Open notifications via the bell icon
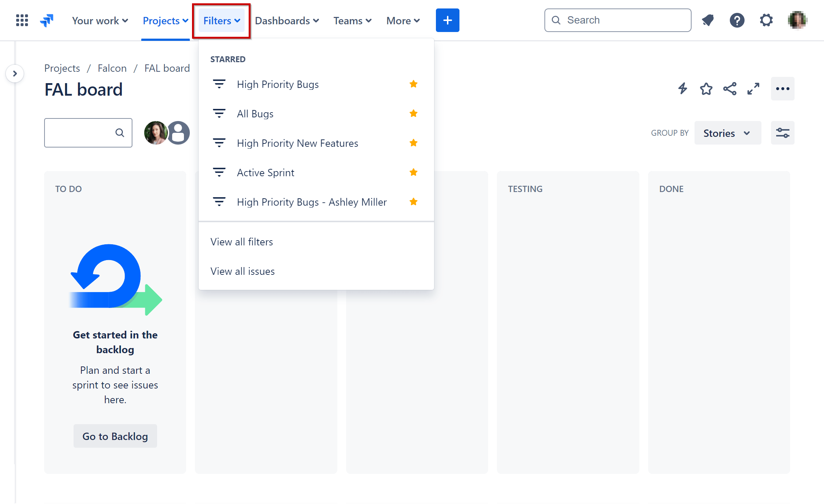The height and width of the screenshot is (504, 824). pyautogui.click(x=707, y=20)
